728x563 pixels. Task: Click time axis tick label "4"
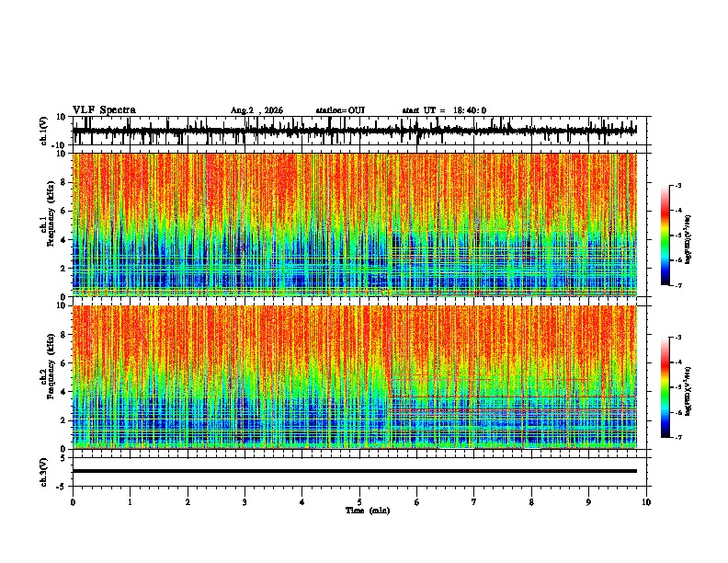302,502
